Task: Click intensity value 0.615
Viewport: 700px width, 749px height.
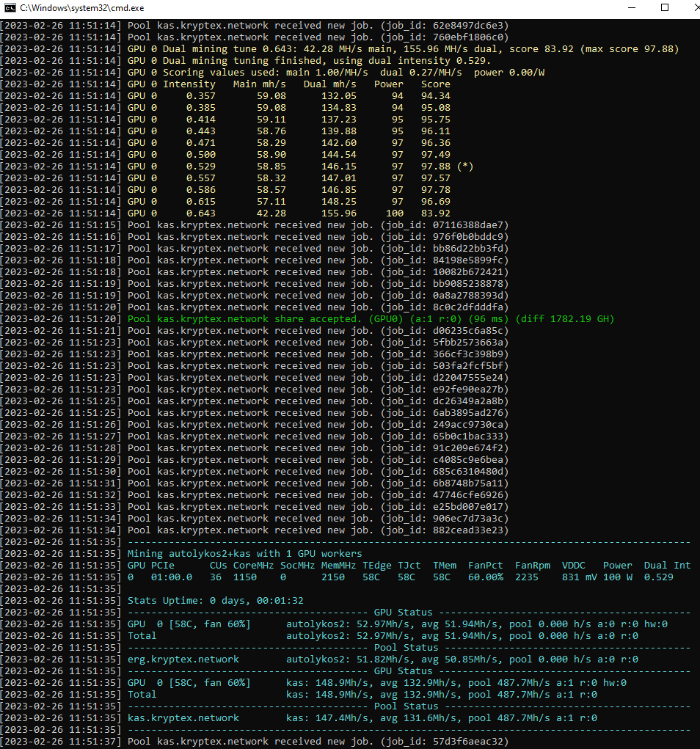Action: (x=201, y=202)
